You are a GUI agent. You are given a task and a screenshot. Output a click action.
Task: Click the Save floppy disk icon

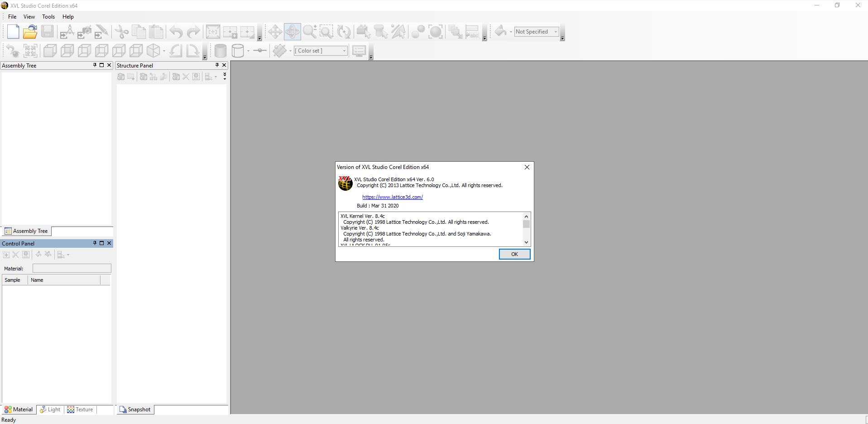click(48, 32)
